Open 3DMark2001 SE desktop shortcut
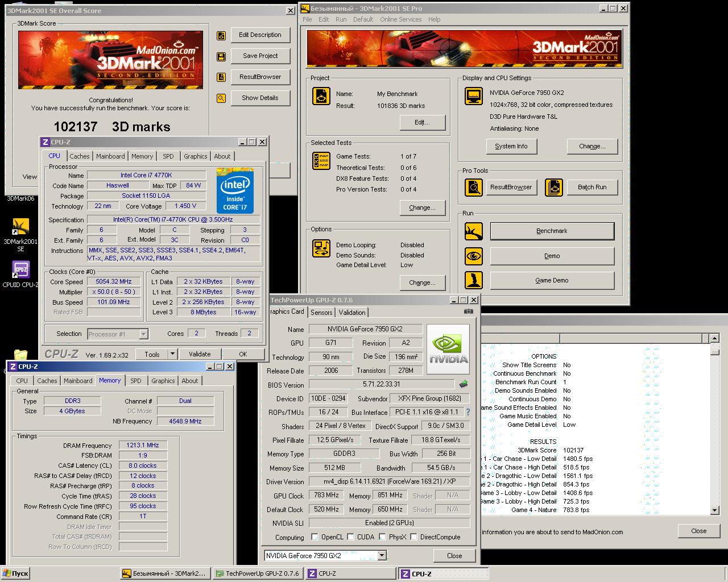This screenshot has width=728, height=582. click(x=20, y=234)
